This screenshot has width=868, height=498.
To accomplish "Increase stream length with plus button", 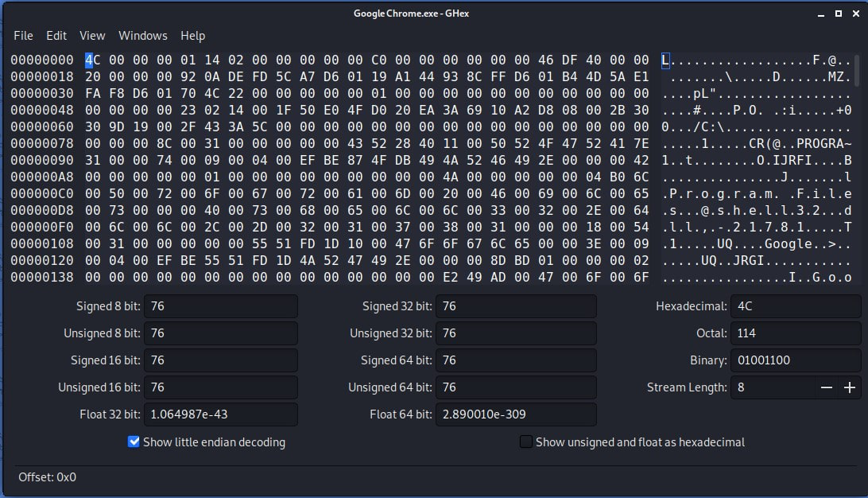I will coord(850,387).
